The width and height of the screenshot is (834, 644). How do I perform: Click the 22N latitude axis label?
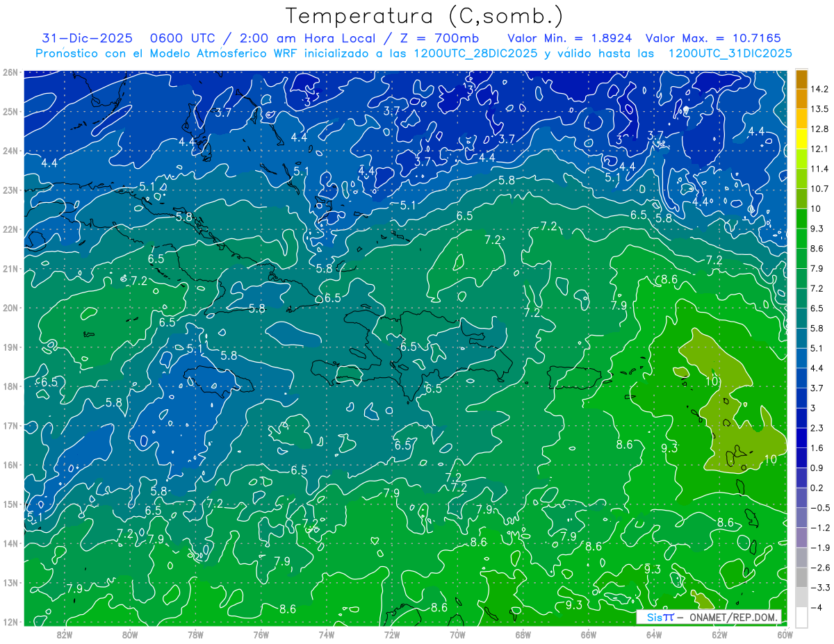pos(10,229)
